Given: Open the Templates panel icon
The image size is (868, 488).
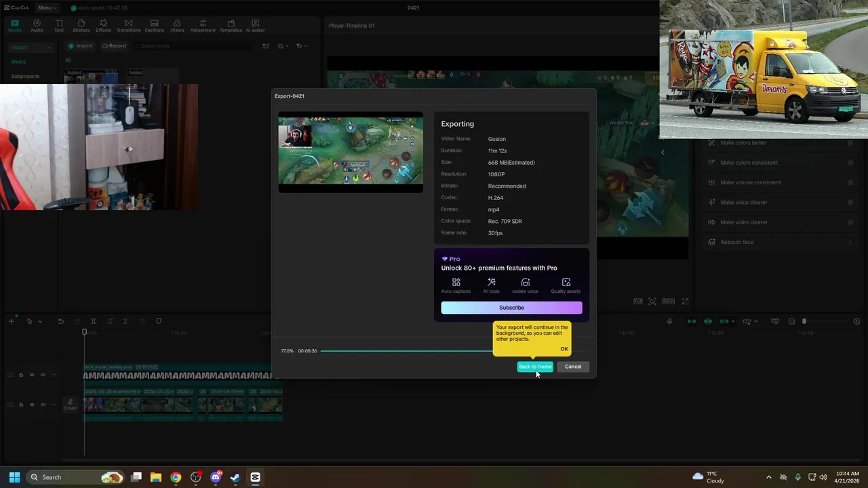Looking at the screenshot, I should click(x=231, y=26).
